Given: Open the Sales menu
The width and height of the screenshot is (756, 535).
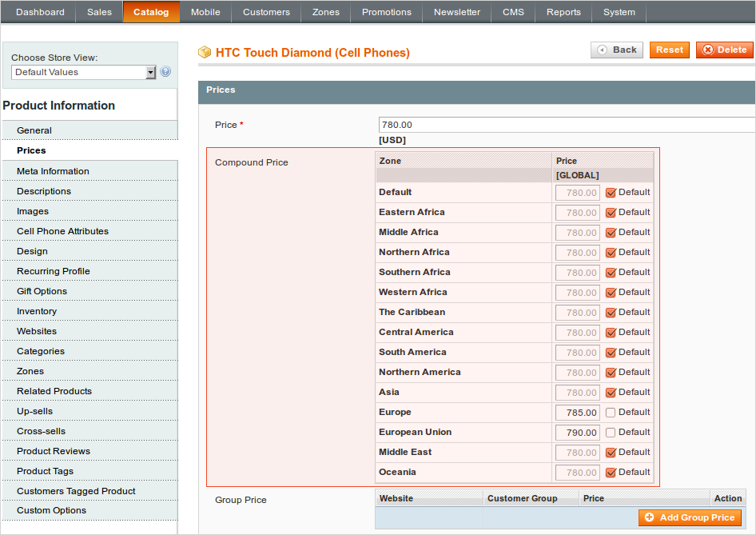Looking at the screenshot, I should 99,12.
